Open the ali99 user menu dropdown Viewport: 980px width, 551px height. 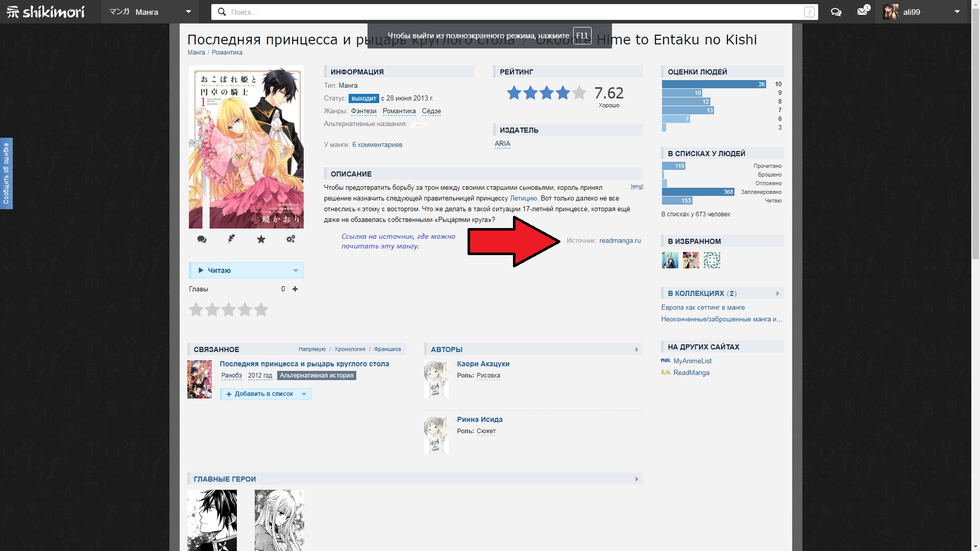tap(957, 12)
